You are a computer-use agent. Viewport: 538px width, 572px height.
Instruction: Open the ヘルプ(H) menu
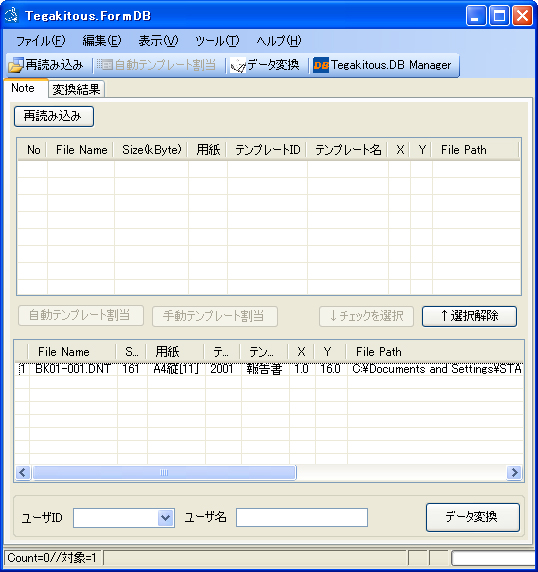coord(279,40)
